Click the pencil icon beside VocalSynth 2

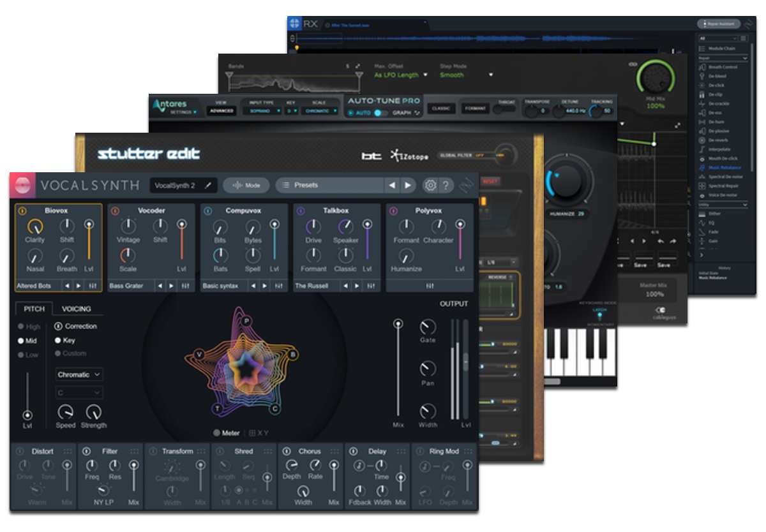[207, 186]
